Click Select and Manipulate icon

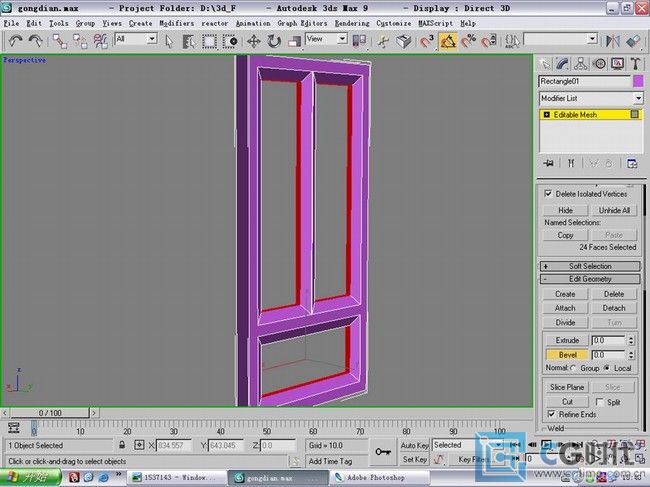tap(383, 41)
